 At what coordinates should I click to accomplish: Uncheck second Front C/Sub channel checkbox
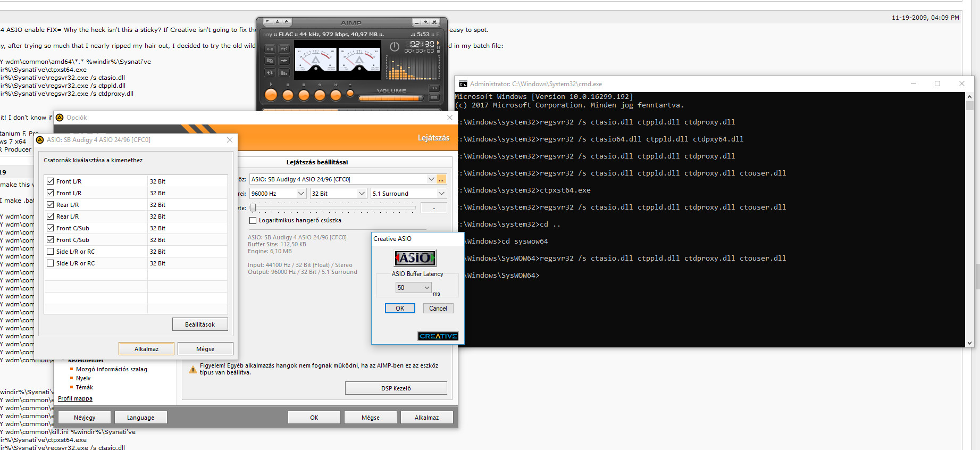[x=50, y=240]
